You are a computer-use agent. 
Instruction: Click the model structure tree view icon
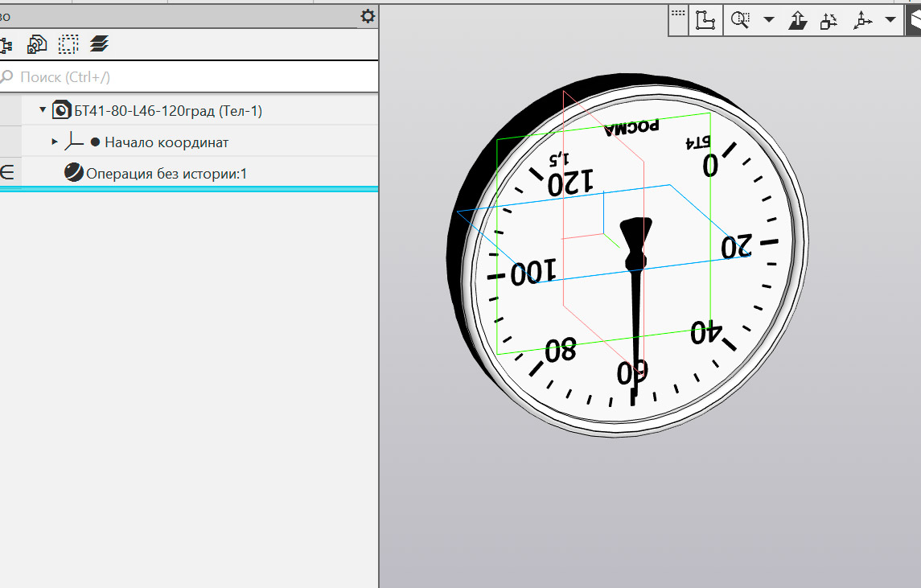(x=6, y=44)
